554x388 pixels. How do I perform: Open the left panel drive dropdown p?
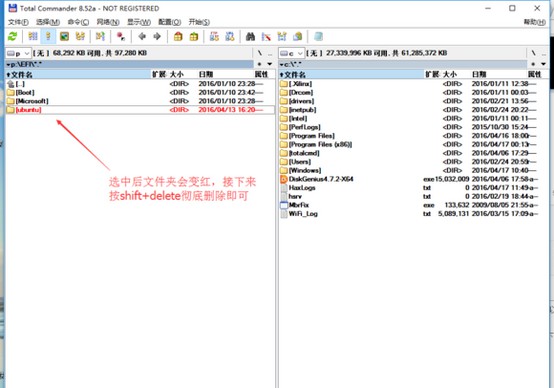click(18, 53)
